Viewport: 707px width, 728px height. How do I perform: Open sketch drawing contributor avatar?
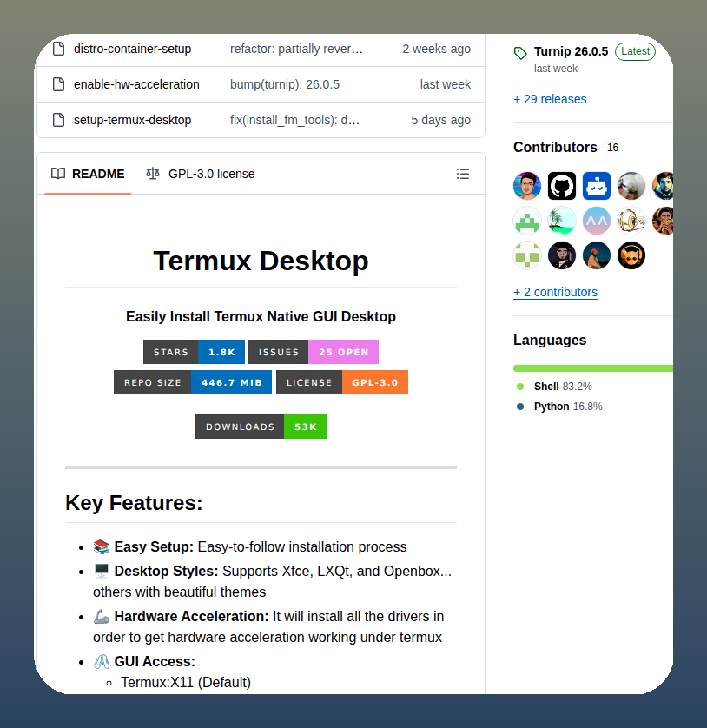coord(631,221)
